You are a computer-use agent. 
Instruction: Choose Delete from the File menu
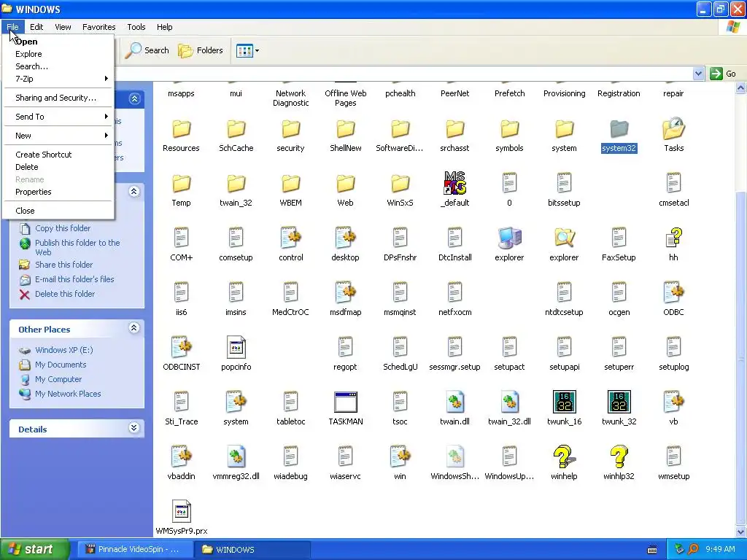58,167
